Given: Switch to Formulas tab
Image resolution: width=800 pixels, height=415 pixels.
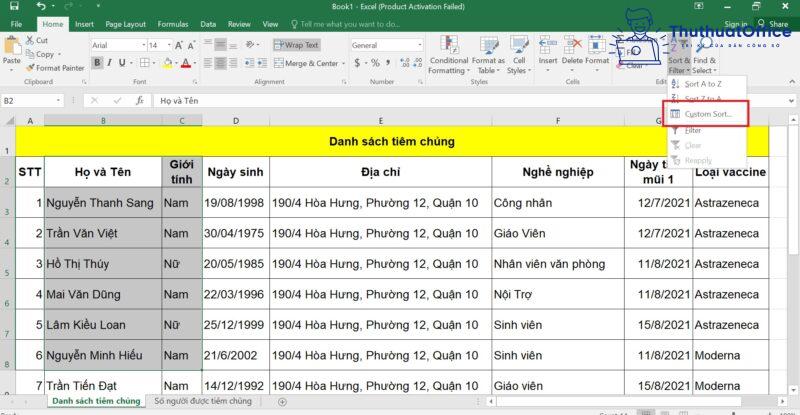Looking at the screenshot, I should click(x=173, y=24).
